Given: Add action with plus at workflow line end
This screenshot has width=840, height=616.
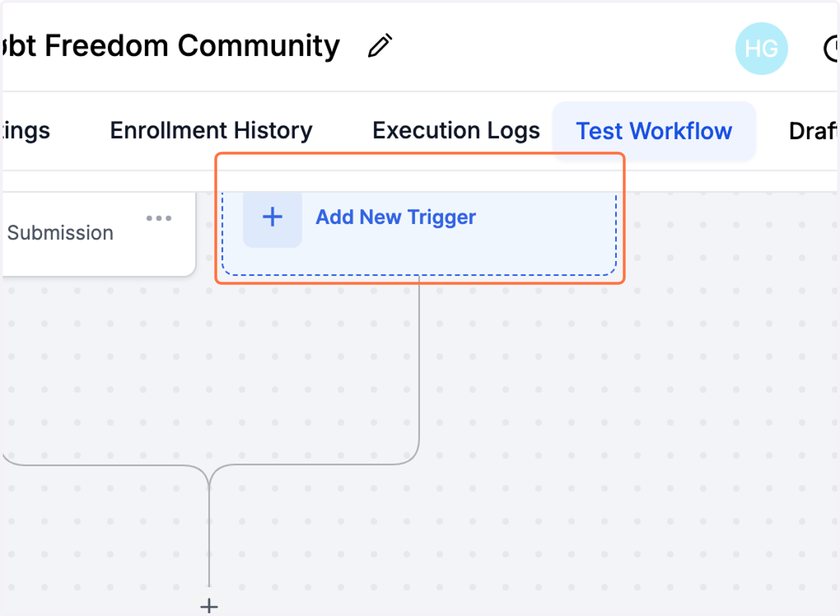Looking at the screenshot, I should (209, 605).
